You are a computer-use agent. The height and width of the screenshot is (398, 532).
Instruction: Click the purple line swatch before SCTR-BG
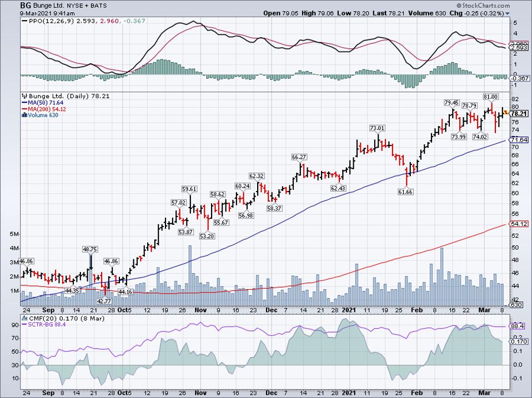click(x=24, y=324)
